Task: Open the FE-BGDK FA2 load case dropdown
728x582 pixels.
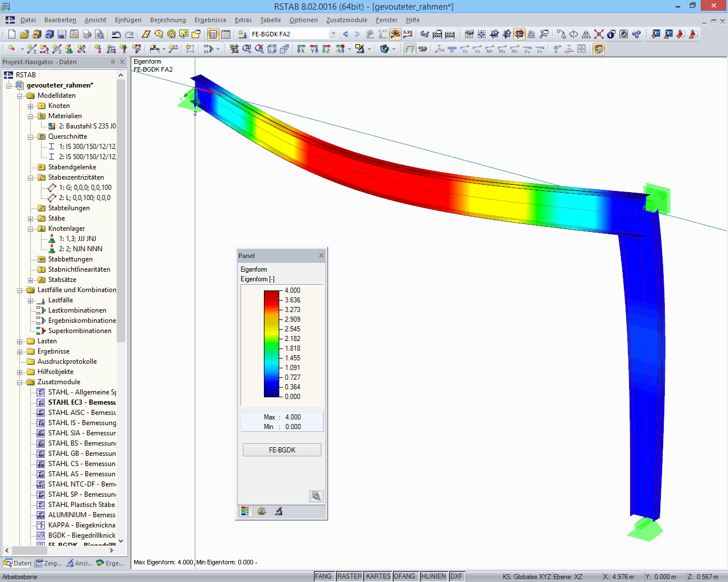Action: [x=333, y=34]
